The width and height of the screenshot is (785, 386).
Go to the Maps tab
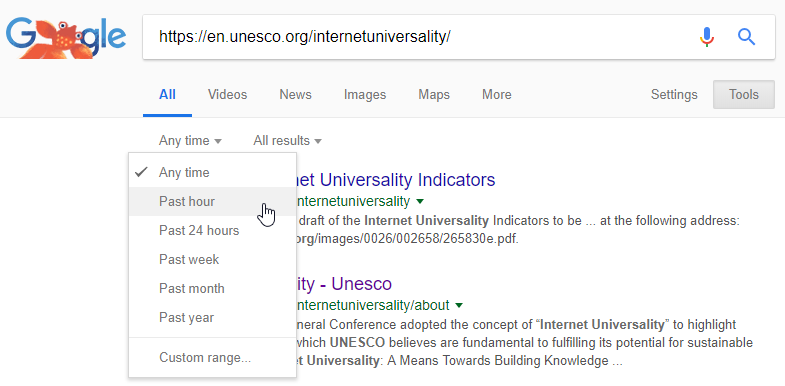pyautogui.click(x=434, y=95)
